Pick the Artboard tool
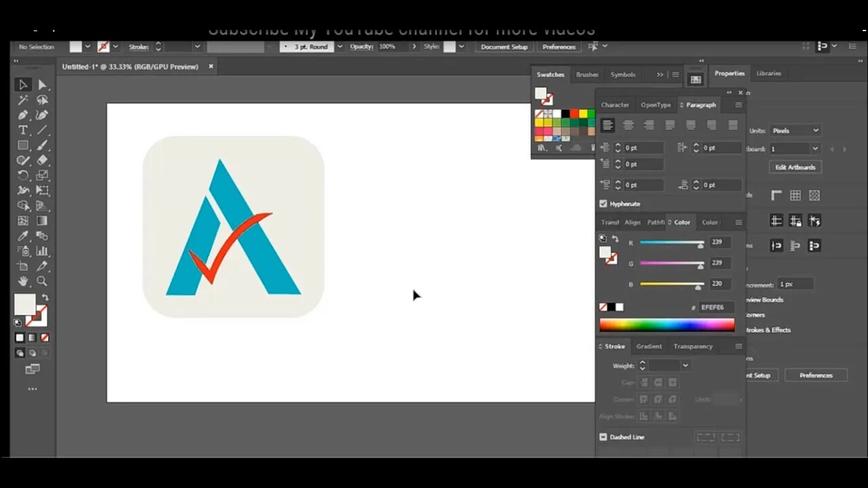 22,266
